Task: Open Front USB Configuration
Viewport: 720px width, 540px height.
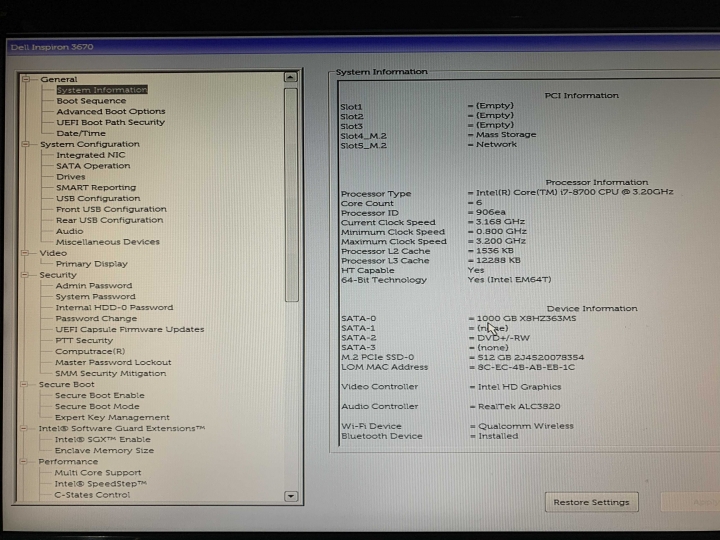Action: point(111,209)
